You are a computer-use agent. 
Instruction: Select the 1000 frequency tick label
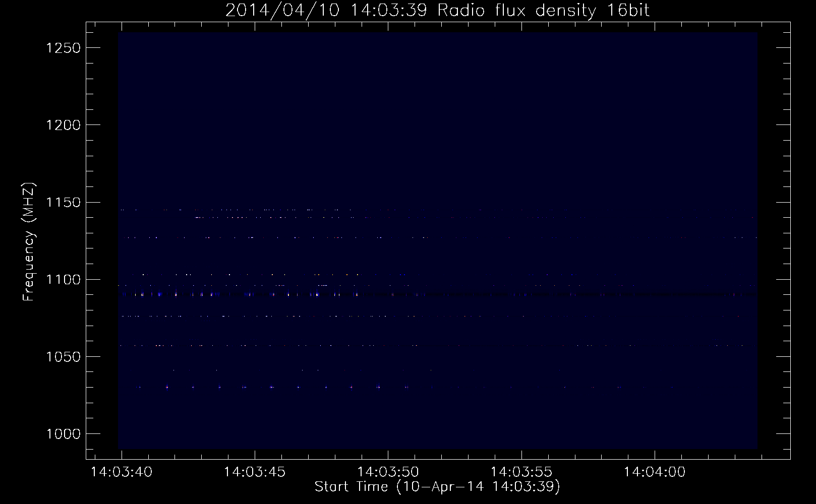[x=64, y=434]
